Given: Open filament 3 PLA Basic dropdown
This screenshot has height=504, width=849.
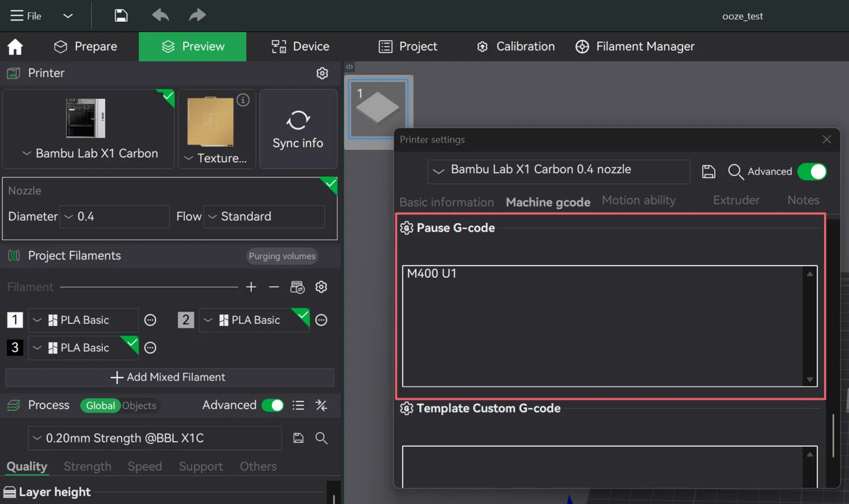Looking at the screenshot, I should (83, 348).
